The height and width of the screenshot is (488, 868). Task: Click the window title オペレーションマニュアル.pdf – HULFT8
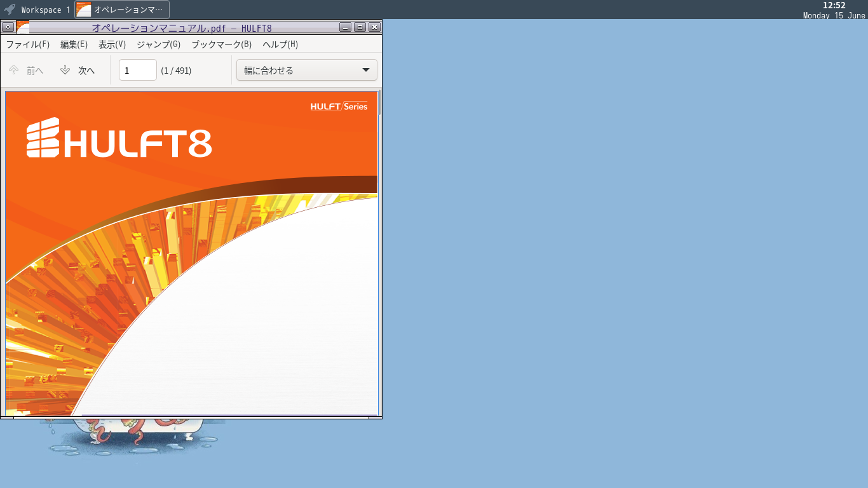tap(182, 28)
